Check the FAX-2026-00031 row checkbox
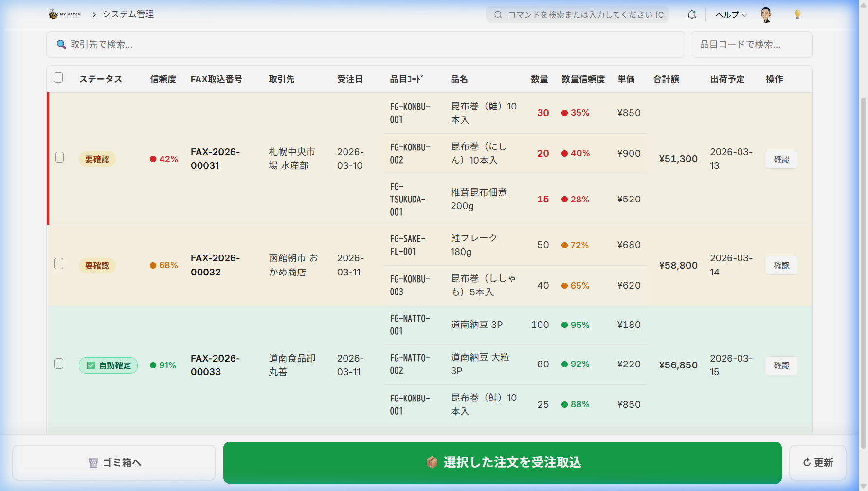The height and width of the screenshot is (491, 868). pyautogui.click(x=59, y=157)
